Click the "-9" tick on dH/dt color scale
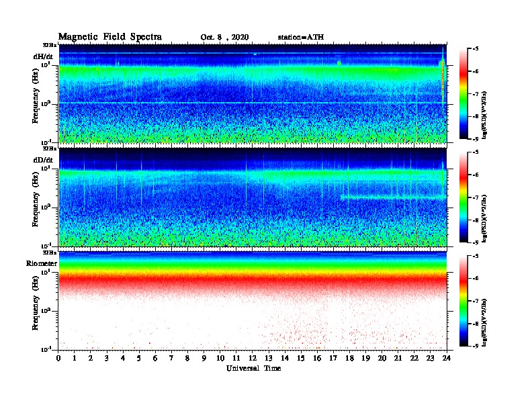The height and width of the screenshot is (411, 532). 476,139
